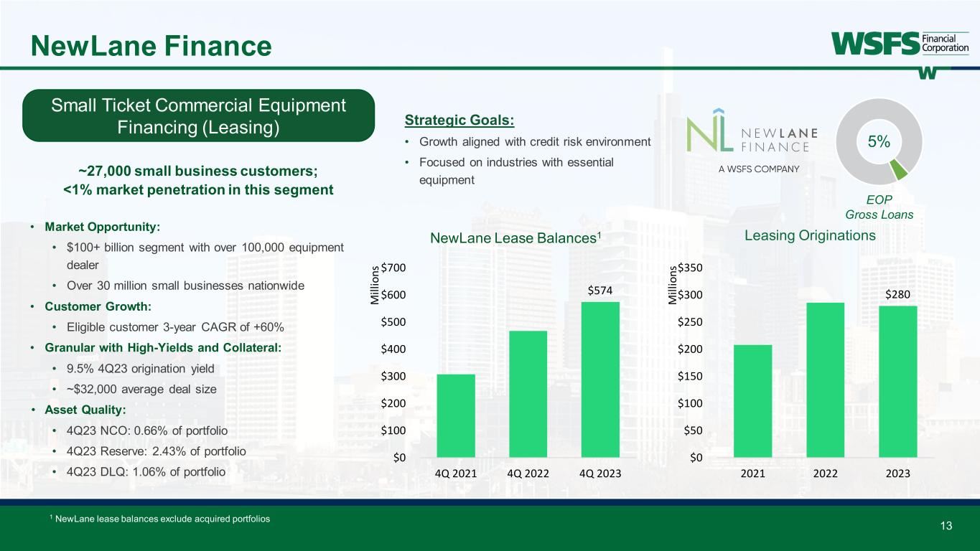Select the Market Opportunity bullet heading
Image resolution: width=980 pixels, height=551 pixels.
tap(103, 227)
